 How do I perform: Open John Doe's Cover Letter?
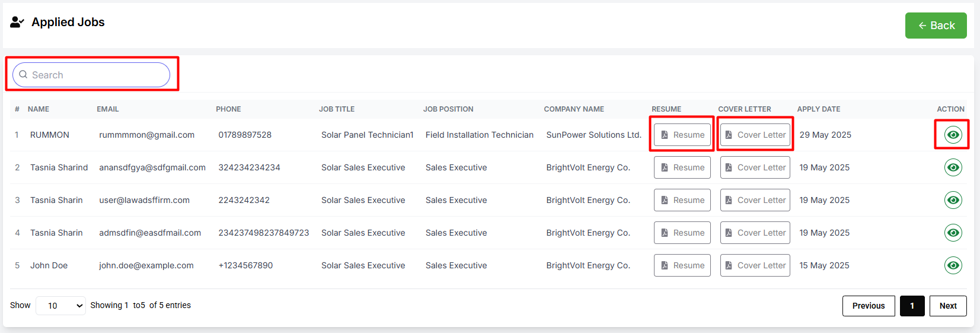(x=755, y=265)
